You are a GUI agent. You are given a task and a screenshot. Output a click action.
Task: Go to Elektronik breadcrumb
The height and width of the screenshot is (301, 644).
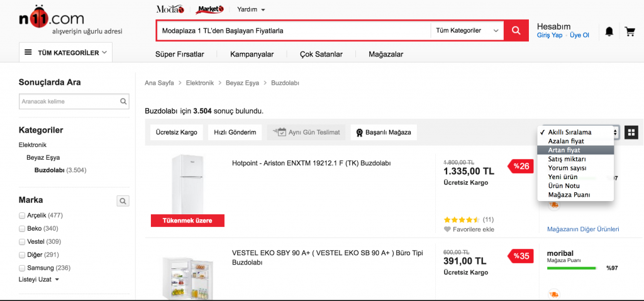click(x=199, y=83)
